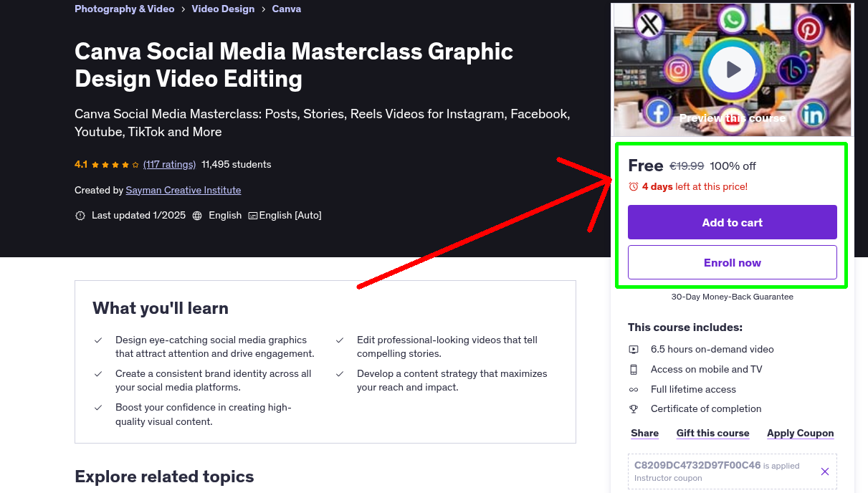The width and height of the screenshot is (868, 493).
Task: Click the mobile access icon
Action: pyautogui.click(x=634, y=370)
